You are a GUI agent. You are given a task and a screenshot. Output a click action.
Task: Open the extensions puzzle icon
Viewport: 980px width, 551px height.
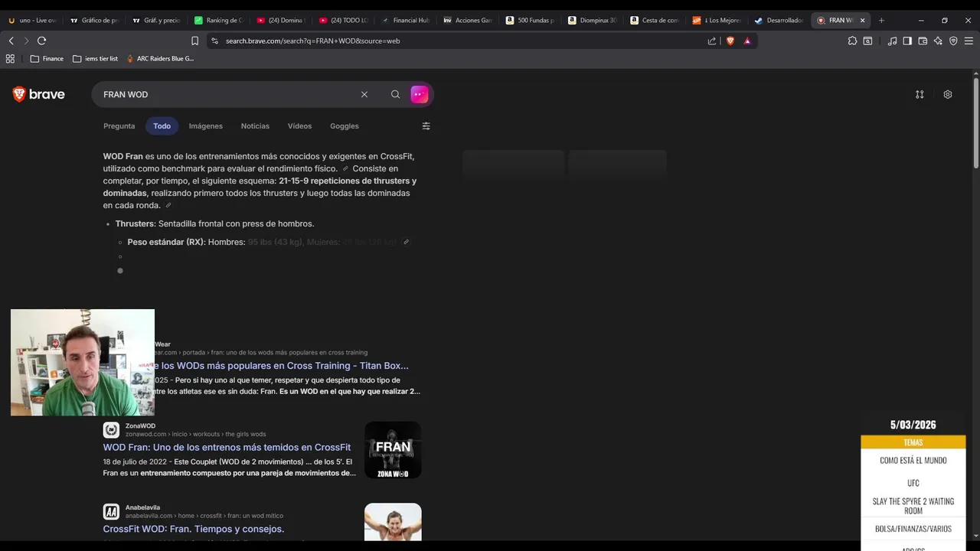(x=852, y=41)
